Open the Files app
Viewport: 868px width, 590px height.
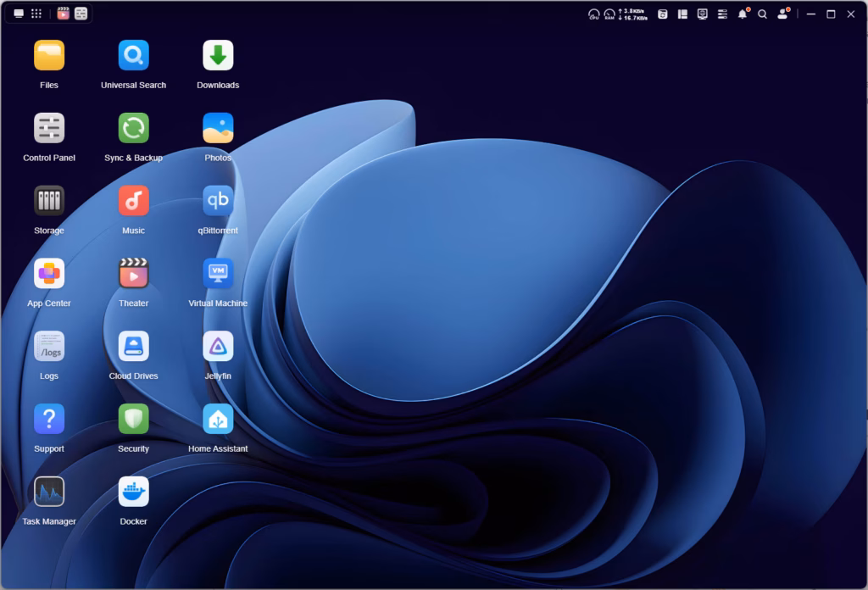[x=49, y=56]
